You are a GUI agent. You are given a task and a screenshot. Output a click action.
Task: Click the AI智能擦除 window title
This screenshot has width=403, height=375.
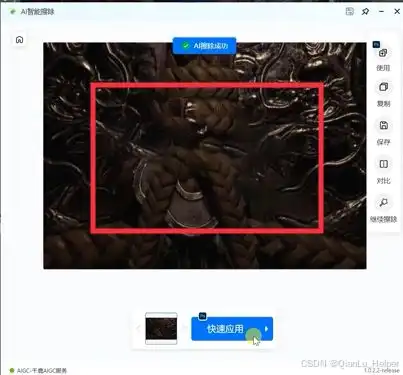coord(37,12)
